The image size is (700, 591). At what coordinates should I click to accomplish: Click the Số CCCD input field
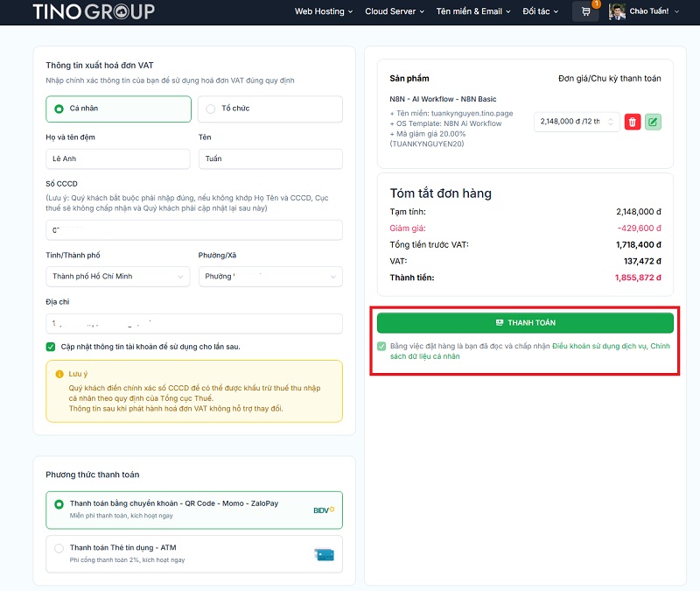tap(193, 229)
